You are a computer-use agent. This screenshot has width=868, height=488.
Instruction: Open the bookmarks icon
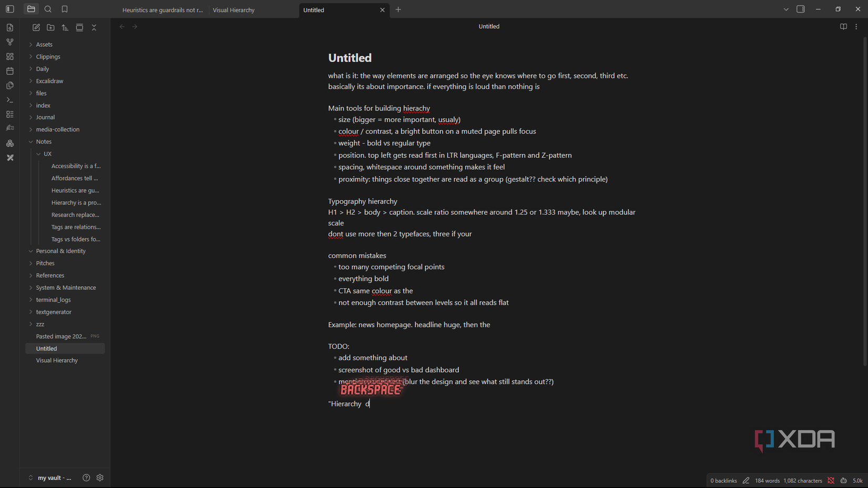tap(65, 9)
